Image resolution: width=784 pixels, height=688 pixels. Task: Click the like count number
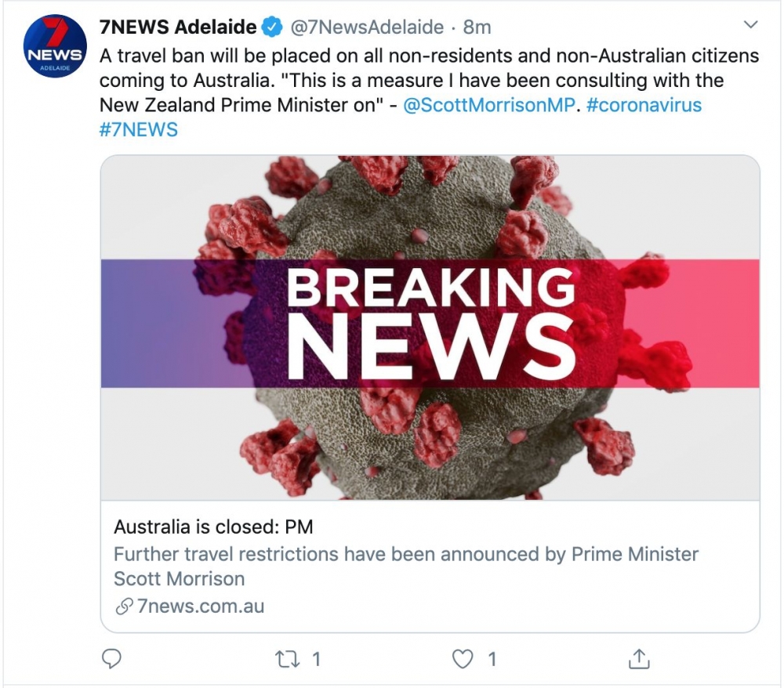click(492, 660)
